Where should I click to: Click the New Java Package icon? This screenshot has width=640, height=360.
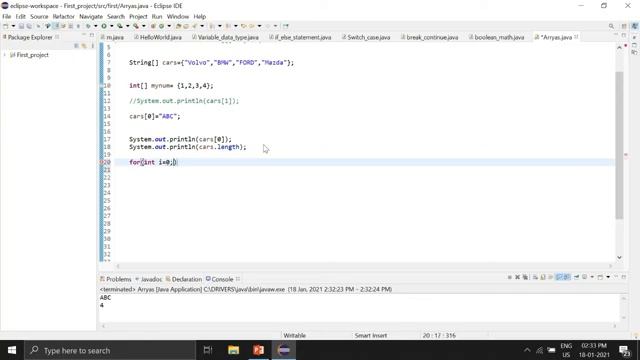pyautogui.click(x=153, y=26)
